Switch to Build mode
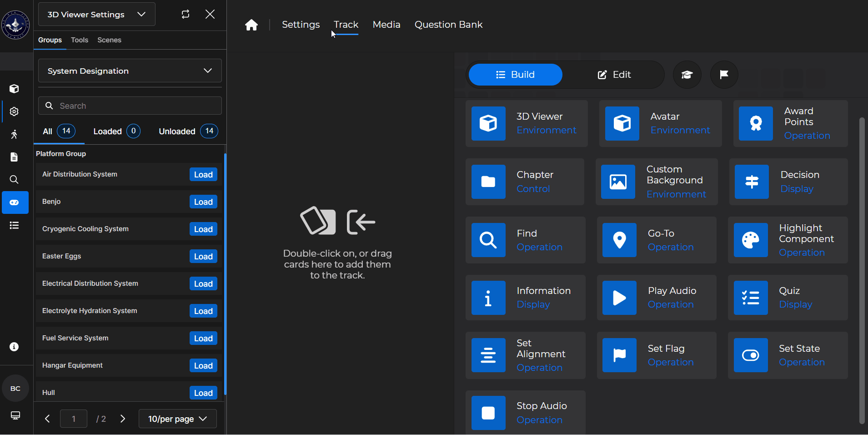Screen dimensions: 868x435 point(515,75)
